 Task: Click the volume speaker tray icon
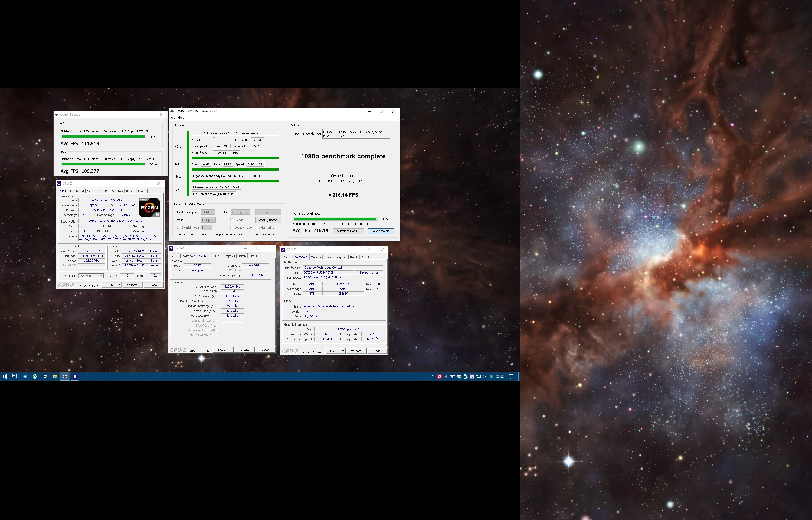point(485,376)
